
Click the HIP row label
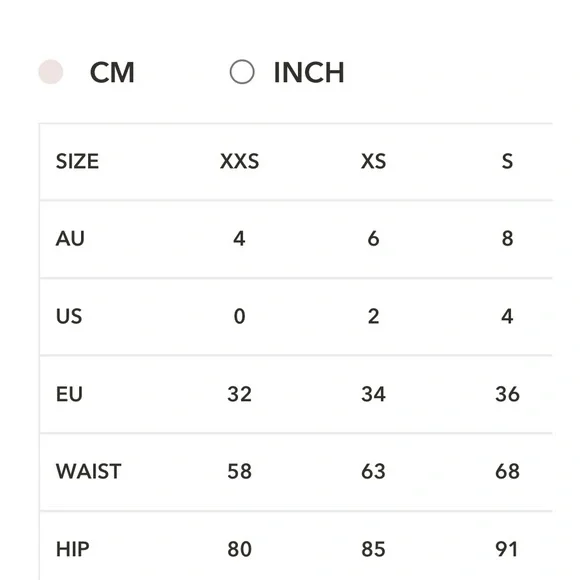[x=72, y=549]
